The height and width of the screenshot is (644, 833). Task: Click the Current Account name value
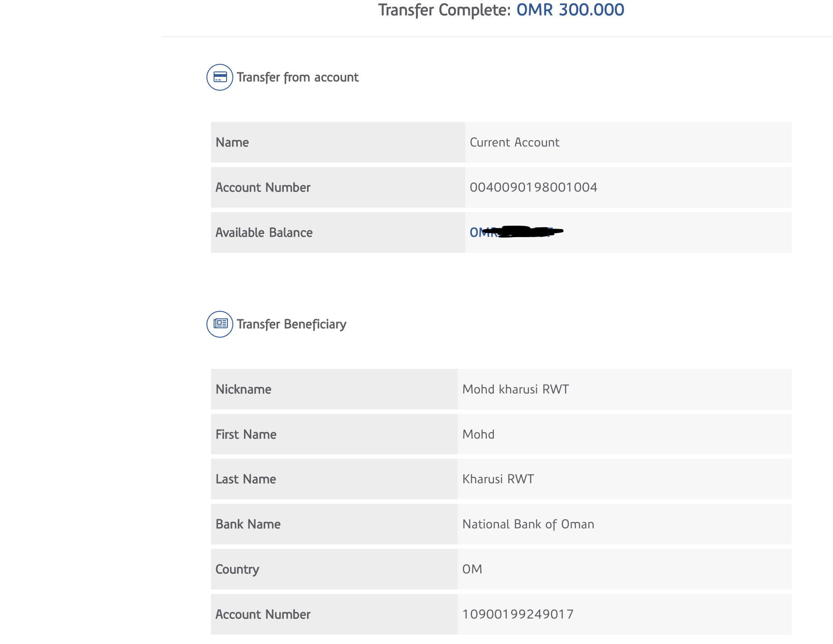(514, 142)
